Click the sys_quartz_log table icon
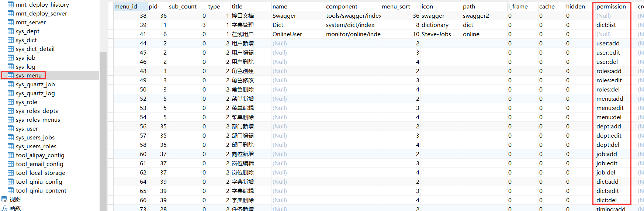This screenshot has height=211, width=644. tap(11, 93)
